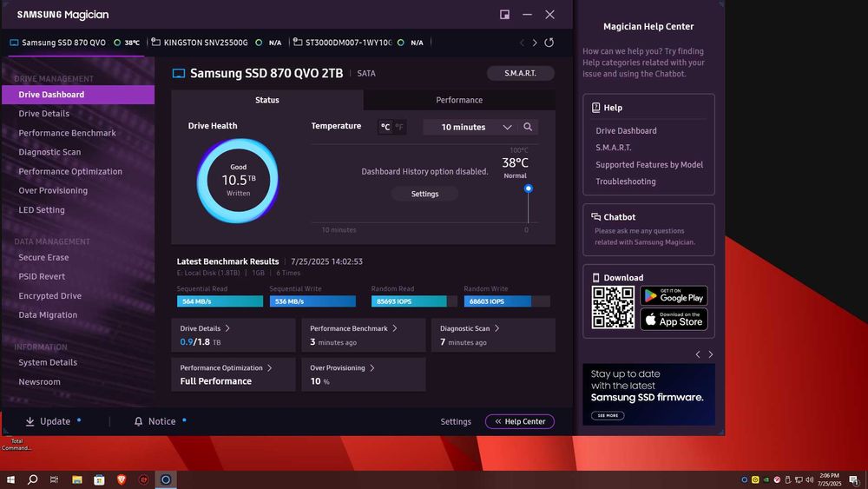
Task: Click the Drive Health circular gauge
Action: tap(238, 181)
